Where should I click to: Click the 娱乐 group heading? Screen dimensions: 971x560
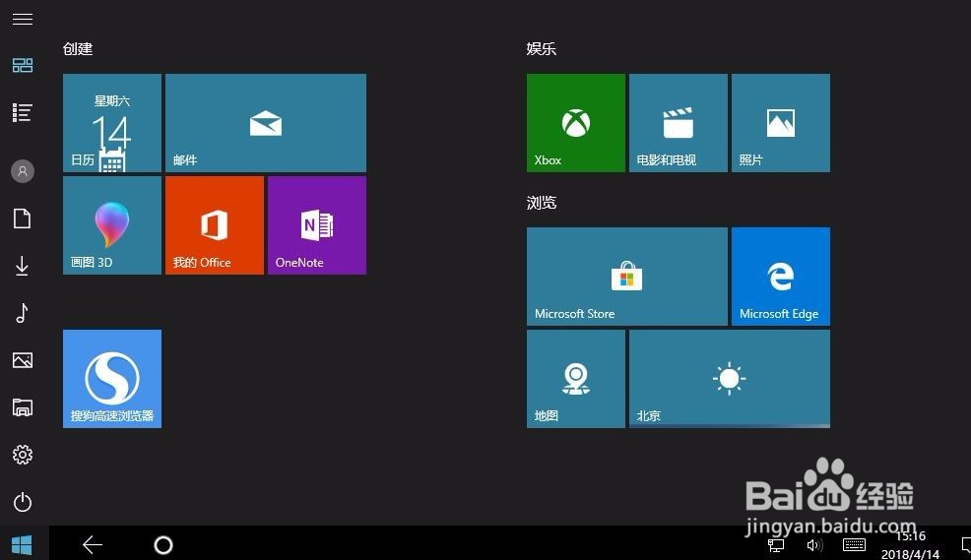(x=542, y=49)
